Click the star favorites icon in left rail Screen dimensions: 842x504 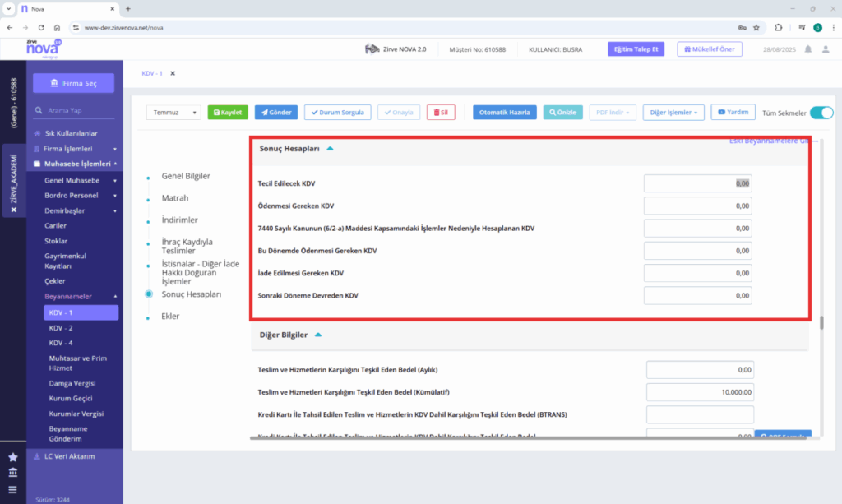coord(13,457)
